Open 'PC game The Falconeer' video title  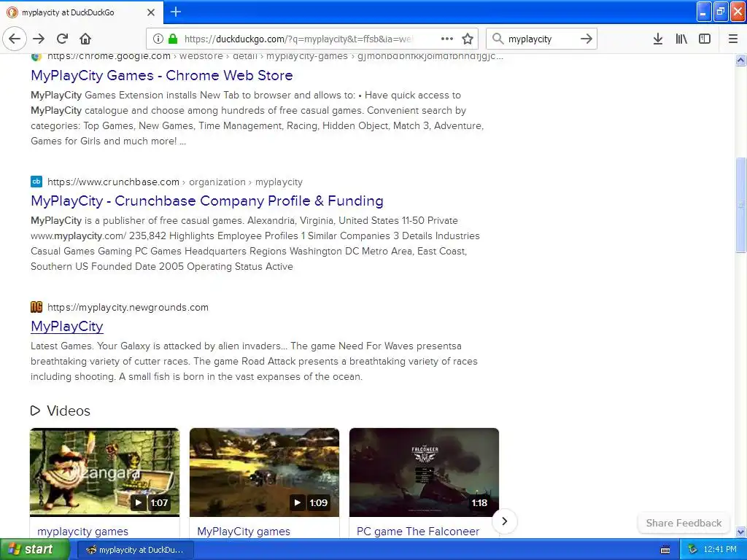click(418, 532)
